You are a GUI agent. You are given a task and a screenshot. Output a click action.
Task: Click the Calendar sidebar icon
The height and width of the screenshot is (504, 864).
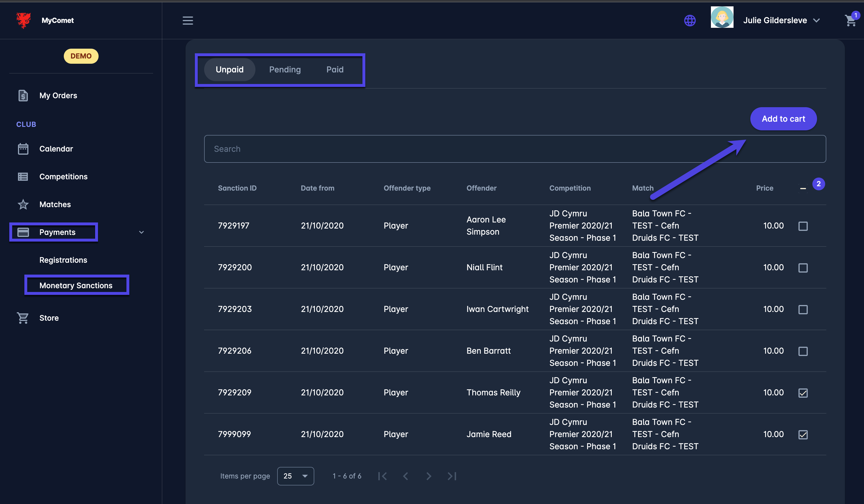click(23, 149)
